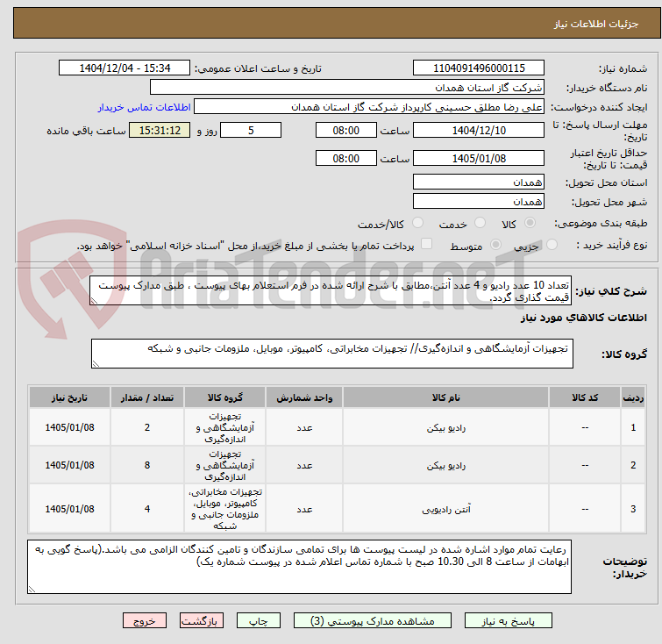This screenshot has width=662, height=644.
Task: Click quantity 4 in row 3
Action: (147, 509)
